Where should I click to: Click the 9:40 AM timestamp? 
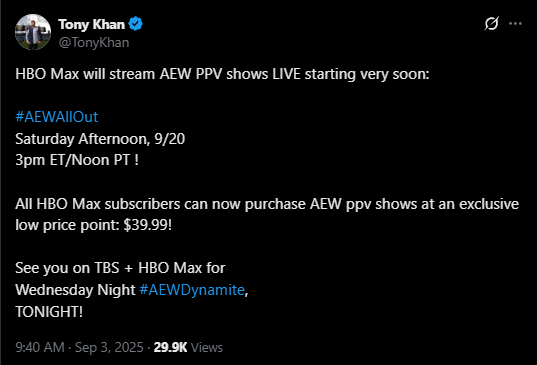coord(40,347)
